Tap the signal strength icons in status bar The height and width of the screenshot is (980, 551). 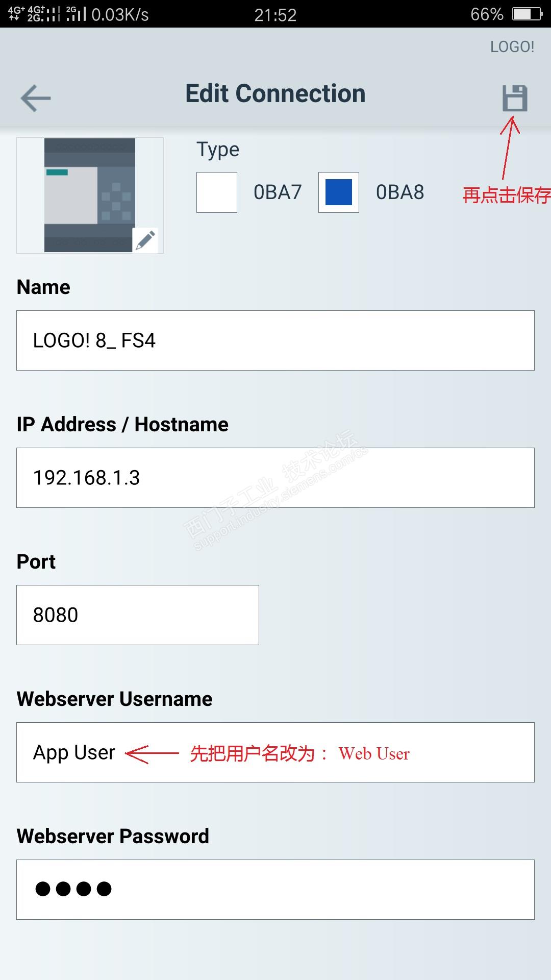(x=47, y=14)
